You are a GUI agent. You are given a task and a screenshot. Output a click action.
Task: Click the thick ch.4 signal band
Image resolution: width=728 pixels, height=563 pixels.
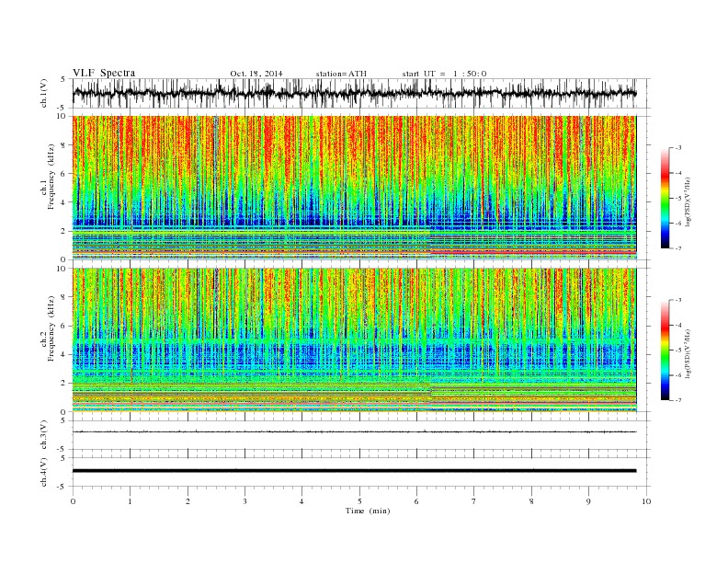354,471
